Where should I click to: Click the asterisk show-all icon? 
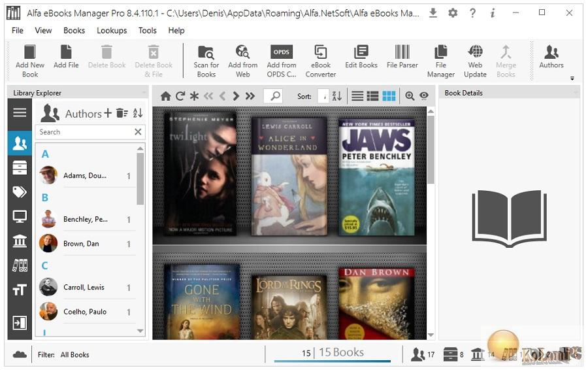194,96
